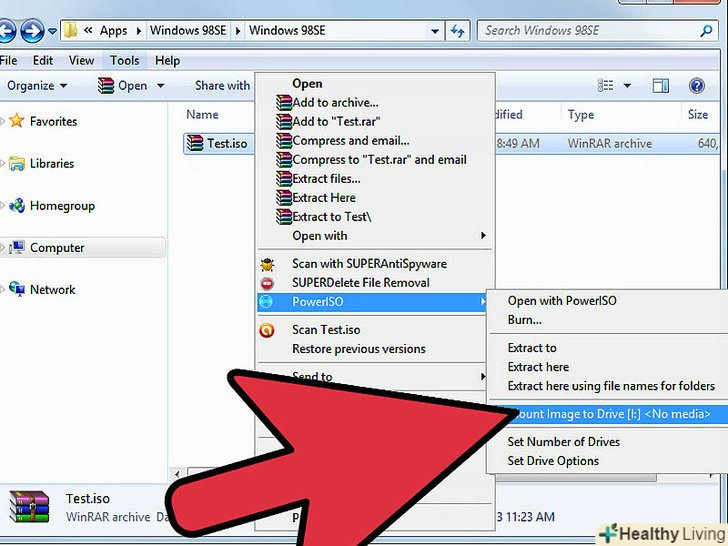728x546 pixels.
Task: Expand the arrow after Apps breadcrumb
Action: click(x=138, y=31)
